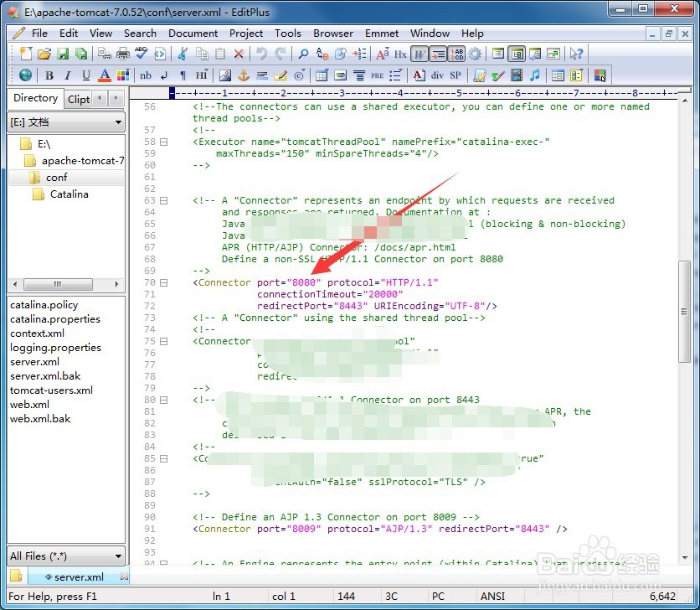
Task: Save the current file with the floppy icon
Action: 63,54
